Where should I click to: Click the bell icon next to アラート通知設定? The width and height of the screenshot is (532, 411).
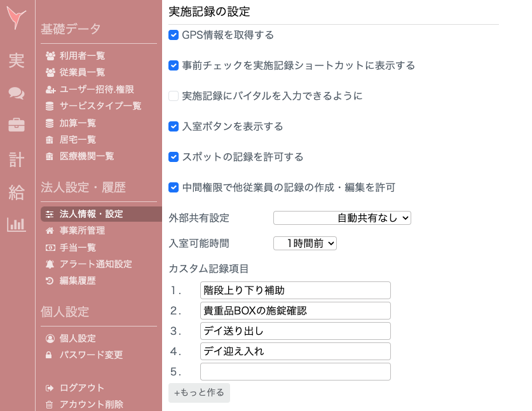(x=49, y=264)
